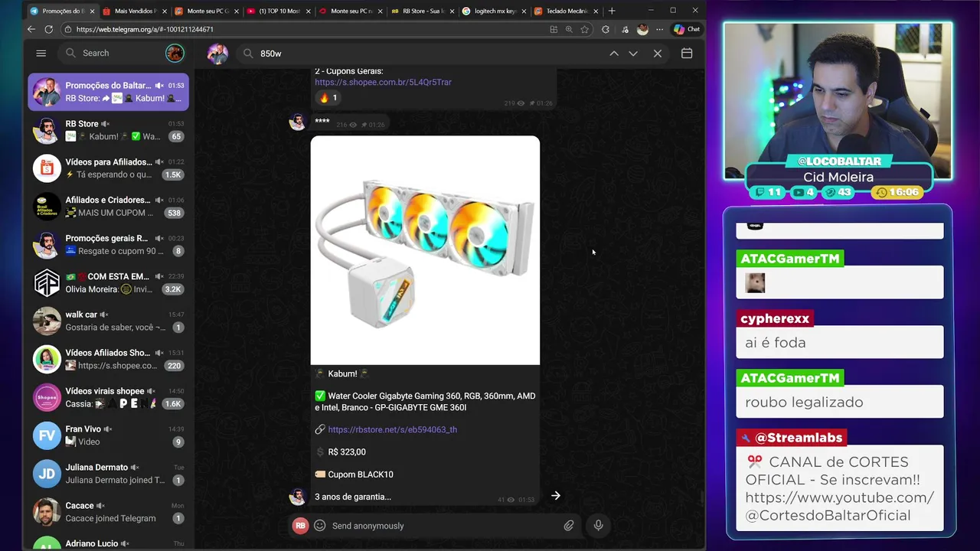Click the forward arrow beside the message
The width and height of the screenshot is (980, 551).
[x=556, y=496]
